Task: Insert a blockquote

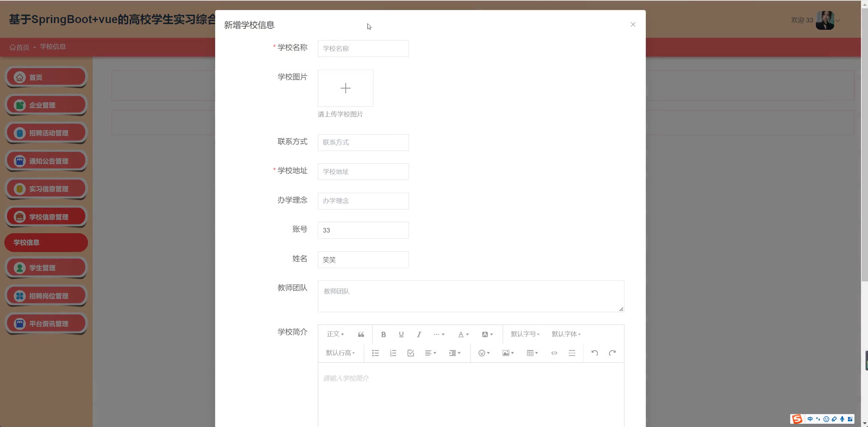Action: (x=361, y=334)
